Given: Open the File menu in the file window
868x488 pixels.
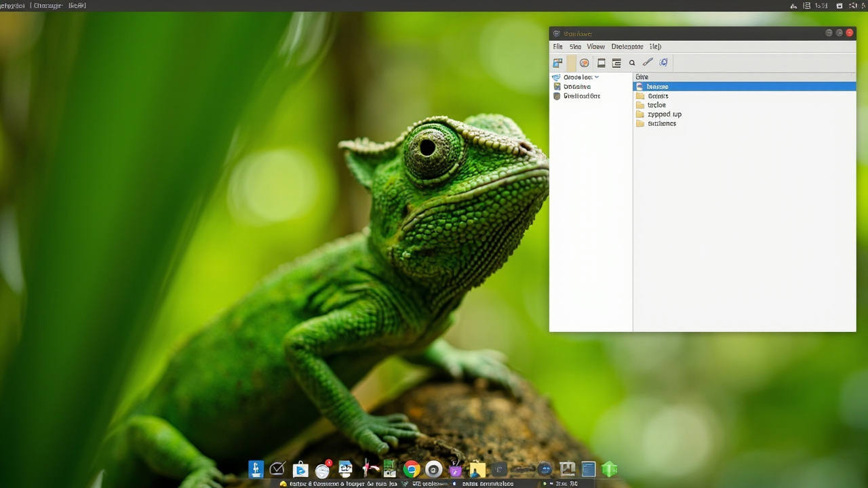Looking at the screenshot, I should pos(557,47).
